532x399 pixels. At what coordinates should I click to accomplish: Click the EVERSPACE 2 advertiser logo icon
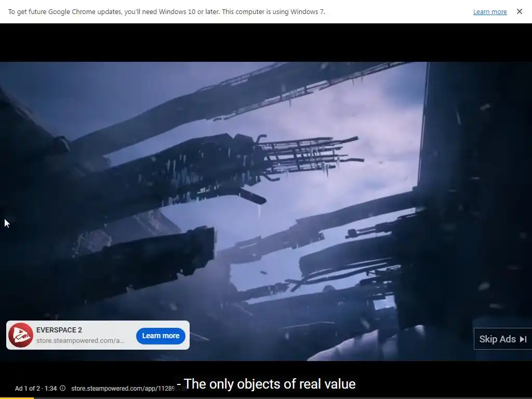click(21, 335)
